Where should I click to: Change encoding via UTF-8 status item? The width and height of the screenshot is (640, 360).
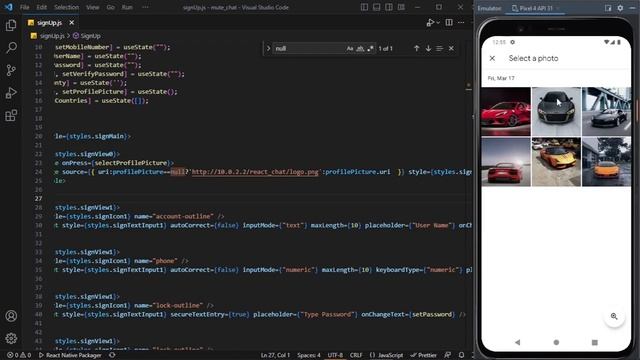pos(335,355)
